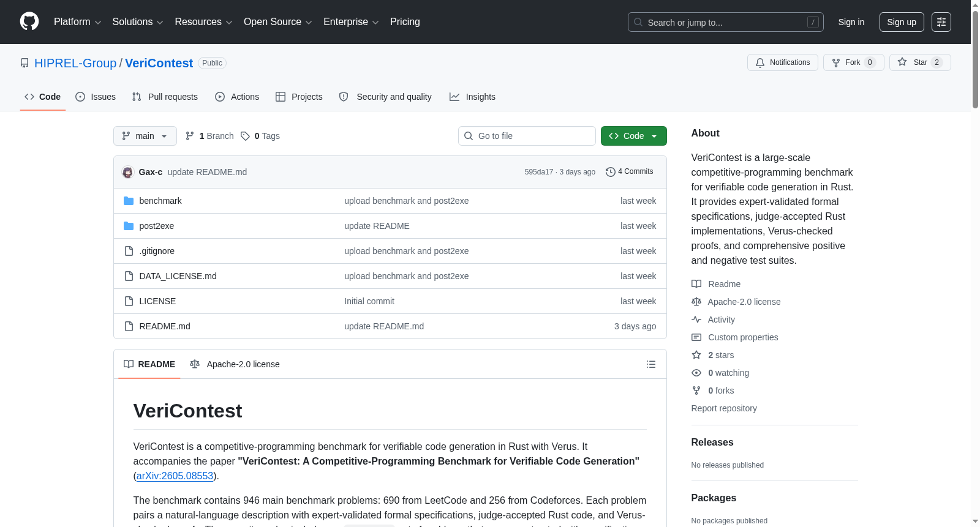Star the repository
The image size is (980, 527).
coord(920,62)
